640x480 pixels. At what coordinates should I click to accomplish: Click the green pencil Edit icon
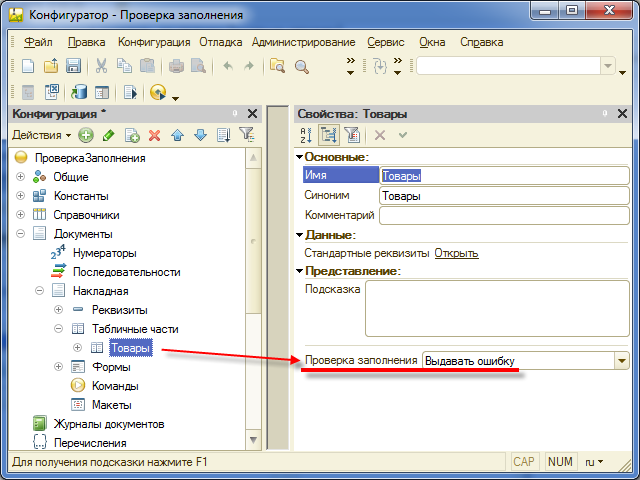point(108,135)
